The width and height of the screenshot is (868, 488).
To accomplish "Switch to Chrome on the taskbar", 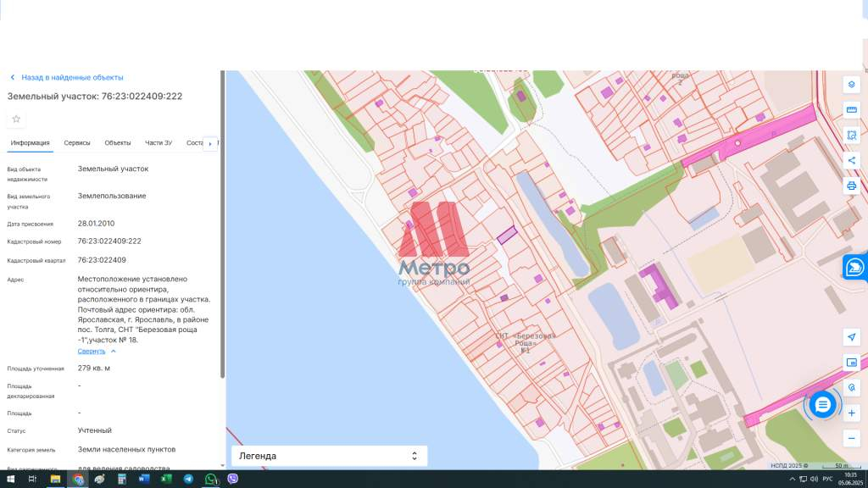I will coord(77,480).
